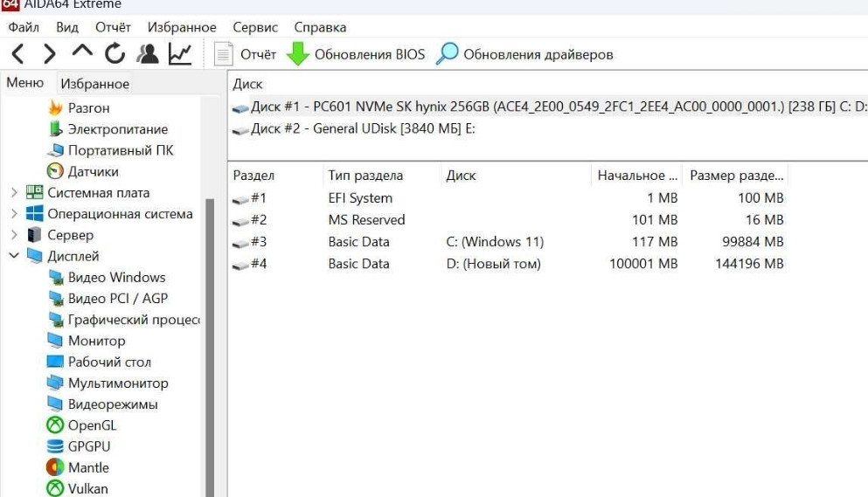
Task: Open the Сервис menu
Action: [255, 27]
